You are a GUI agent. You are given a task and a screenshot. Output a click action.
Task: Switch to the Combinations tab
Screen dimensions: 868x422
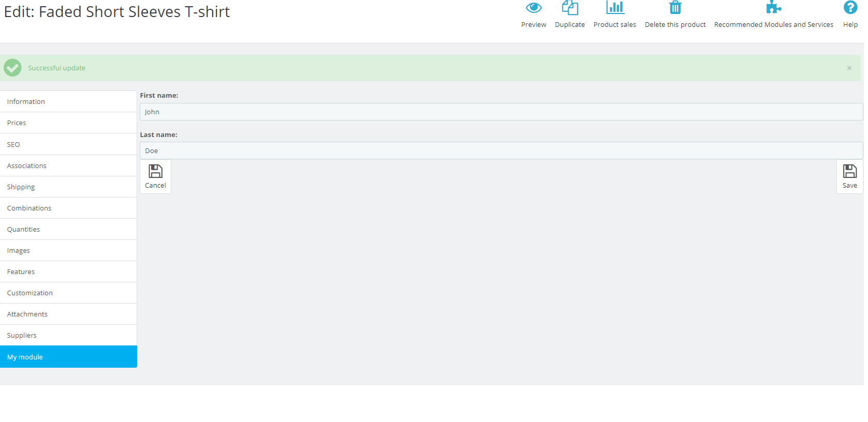(68, 208)
